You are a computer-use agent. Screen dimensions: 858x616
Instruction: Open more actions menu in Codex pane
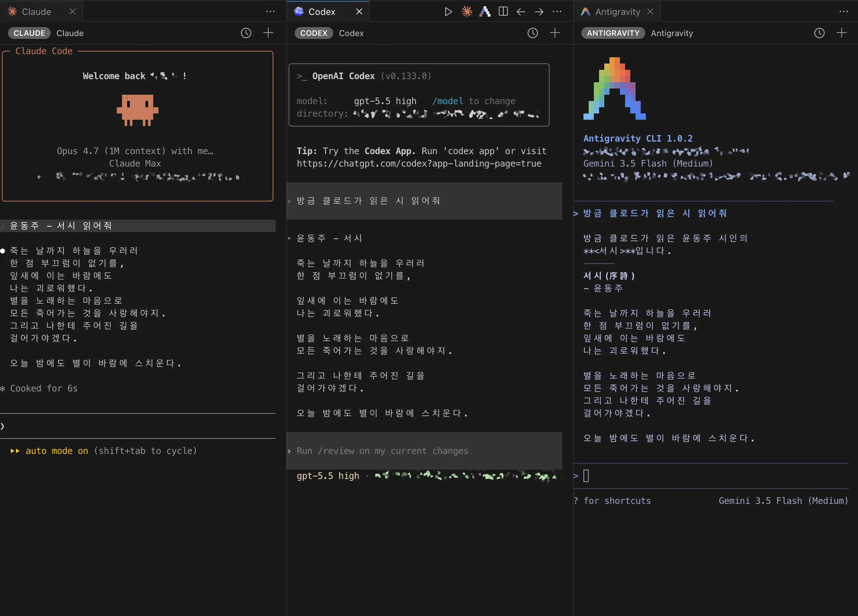pyautogui.click(x=557, y=12)
